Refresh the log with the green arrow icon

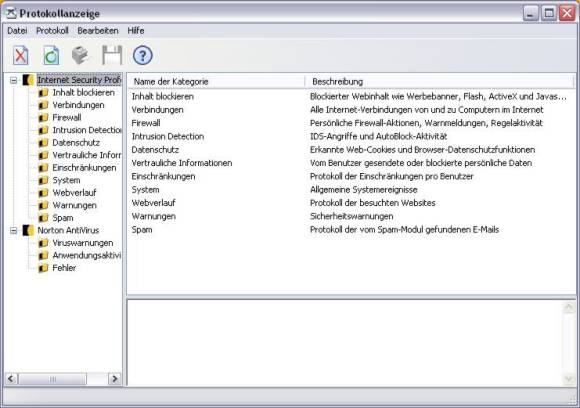click(x=51, y=55)
